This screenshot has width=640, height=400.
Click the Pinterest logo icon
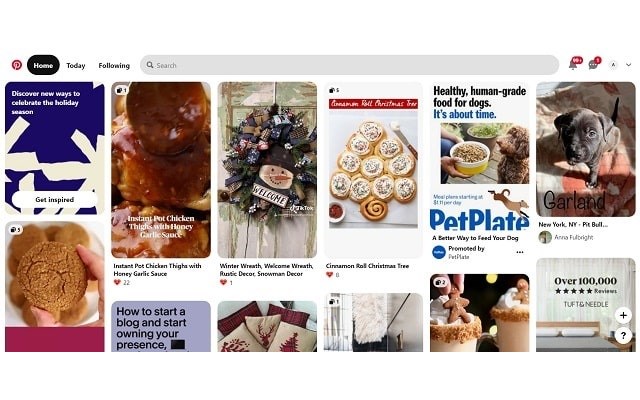pos(17,65)
